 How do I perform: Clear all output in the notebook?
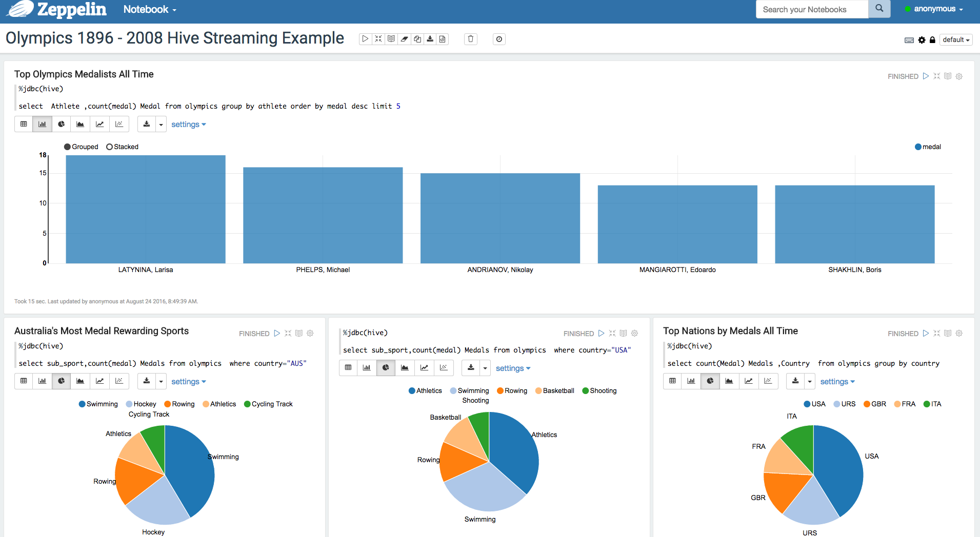404,39
